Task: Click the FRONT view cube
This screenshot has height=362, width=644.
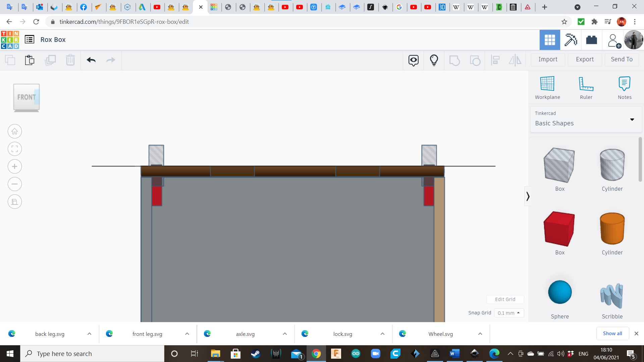Action: [x=26, y=97]
